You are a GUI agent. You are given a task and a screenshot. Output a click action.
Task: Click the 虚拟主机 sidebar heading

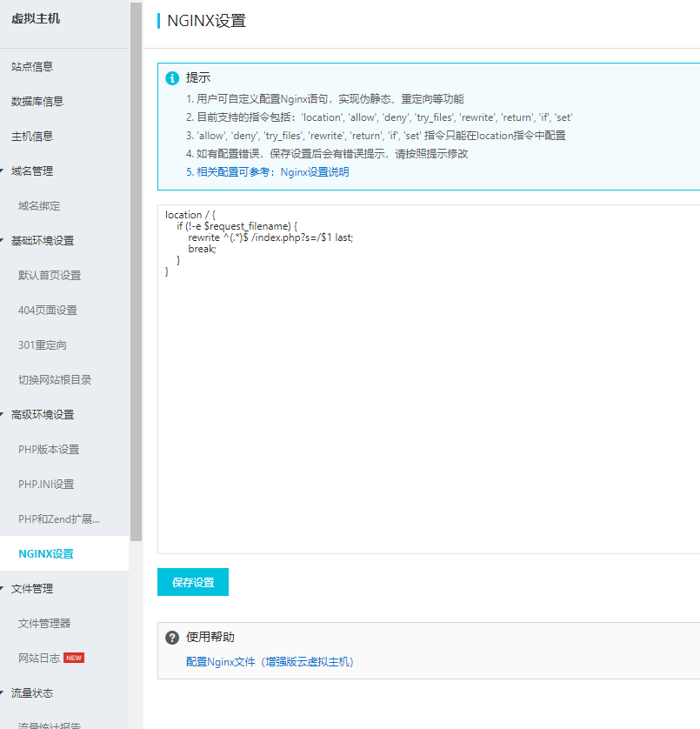[36, 18]
